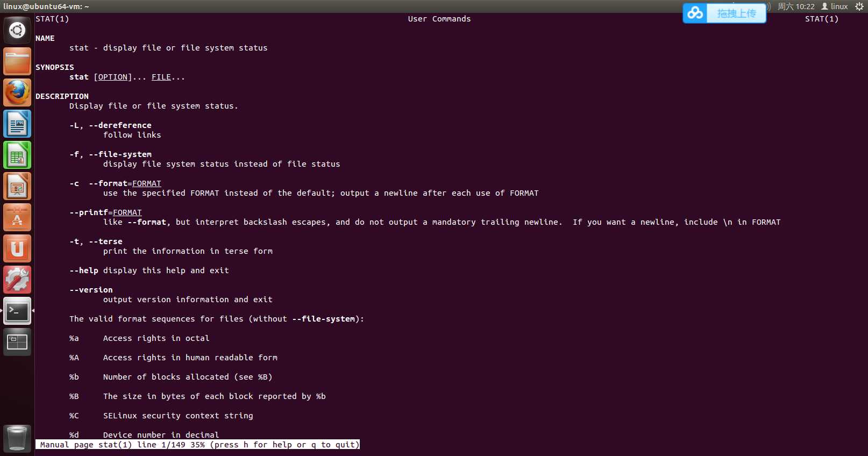The image size is (868, 456).
Task: Click the --printf=FORMAT option text
Action: [x=105, y=212]
